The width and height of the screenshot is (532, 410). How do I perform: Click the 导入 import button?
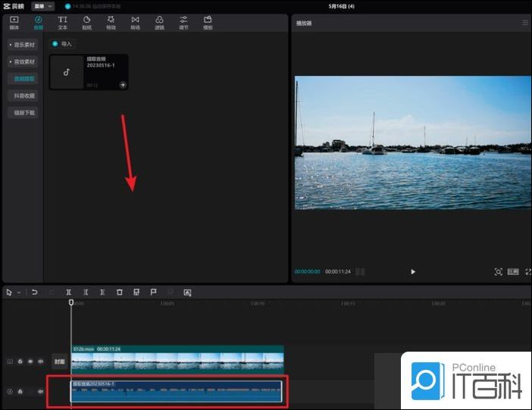click(63, 44)
